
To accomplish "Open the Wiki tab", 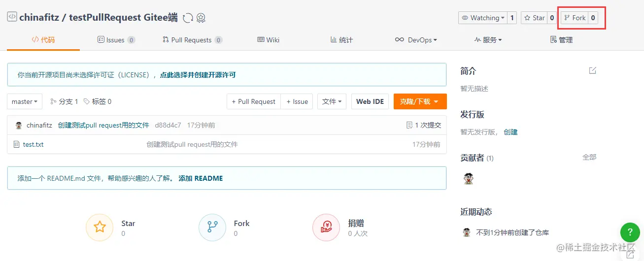I will (269, 40).
